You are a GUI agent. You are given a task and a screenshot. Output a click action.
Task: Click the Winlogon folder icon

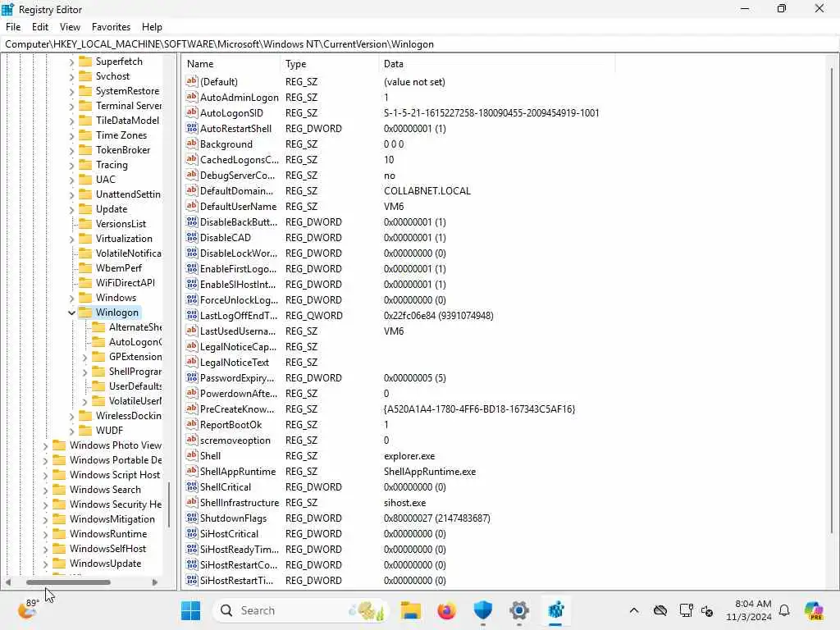(85, 313)
